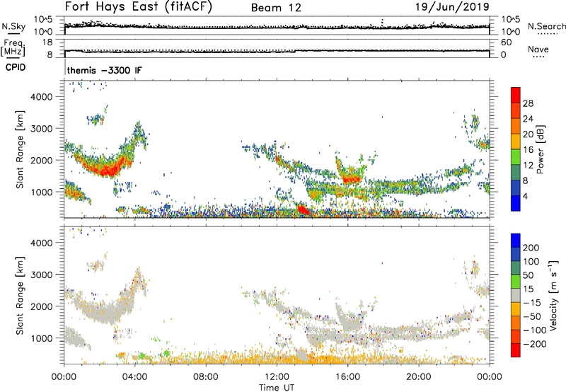
Task: Click the '04:00' time axis tick label
Action: 134,377
